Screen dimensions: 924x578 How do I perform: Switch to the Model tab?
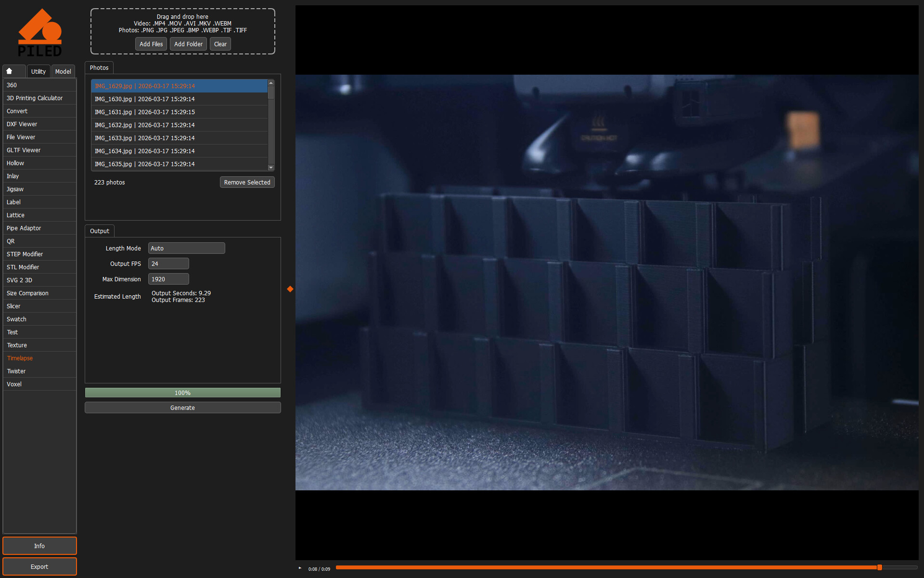coord(63,71)
